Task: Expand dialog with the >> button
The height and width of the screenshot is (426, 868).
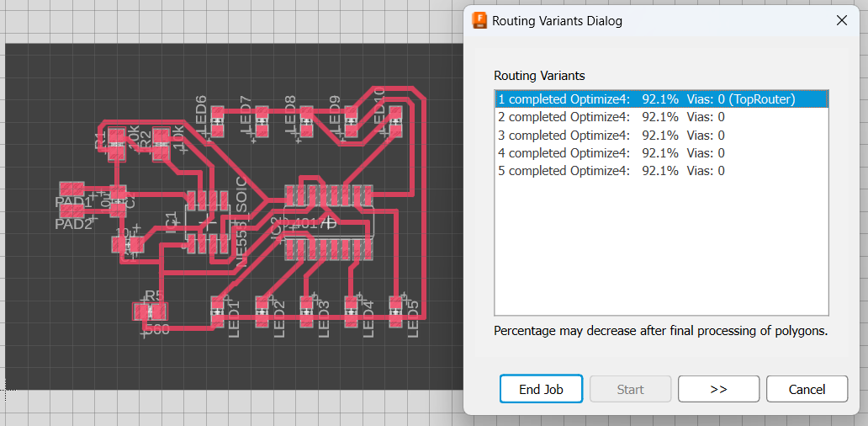Action: tap(718, 389)
